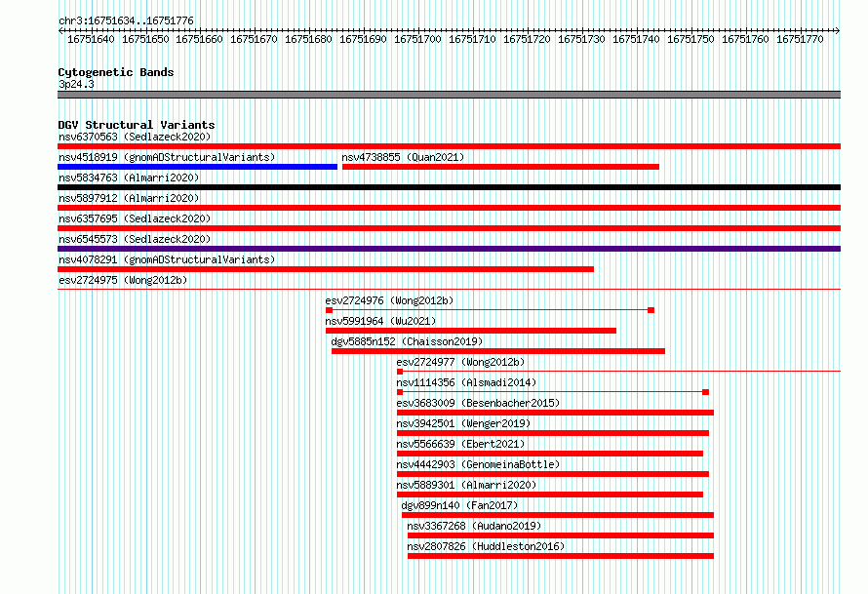Open nsv2807826 (Huddleston2016) label
Viewport: 868px width, 594px height.
486,546
